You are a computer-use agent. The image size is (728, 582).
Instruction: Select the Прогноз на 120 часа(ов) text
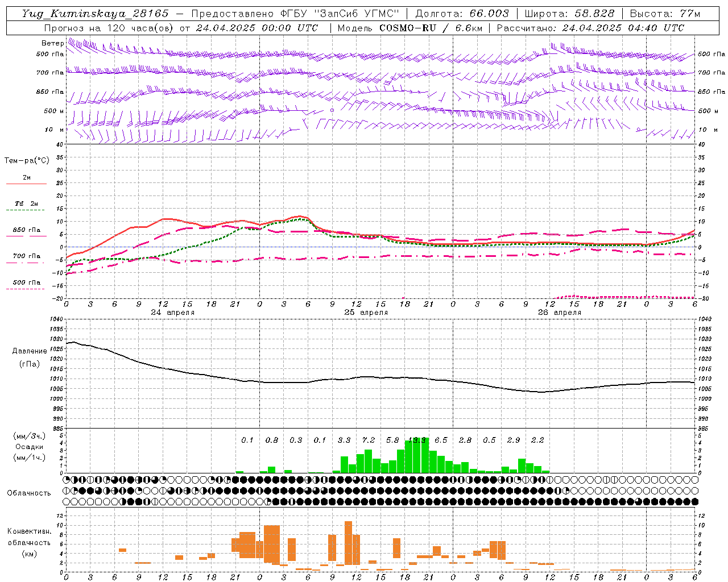point(109,28)
